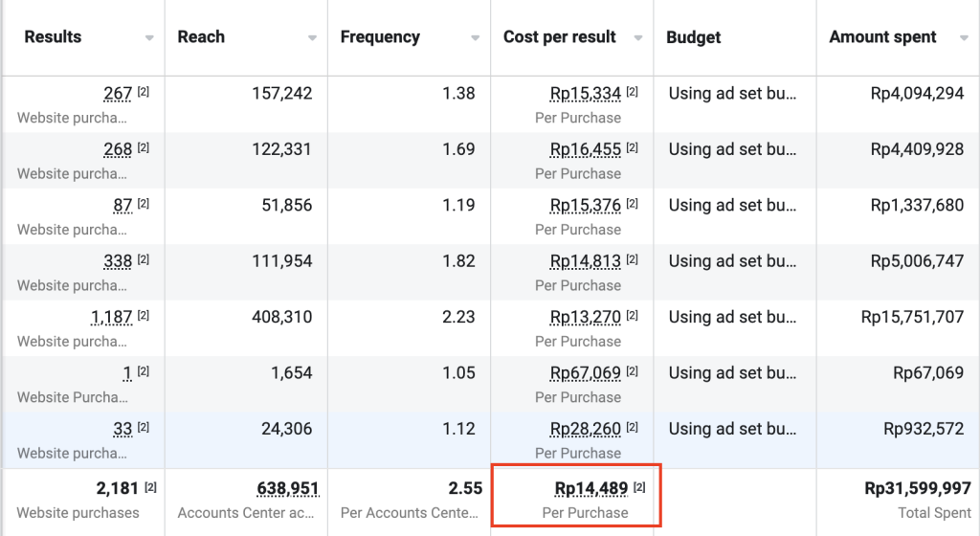
Task: Click footnote [2] marker beside total 2,181
Action: (150, 488)
